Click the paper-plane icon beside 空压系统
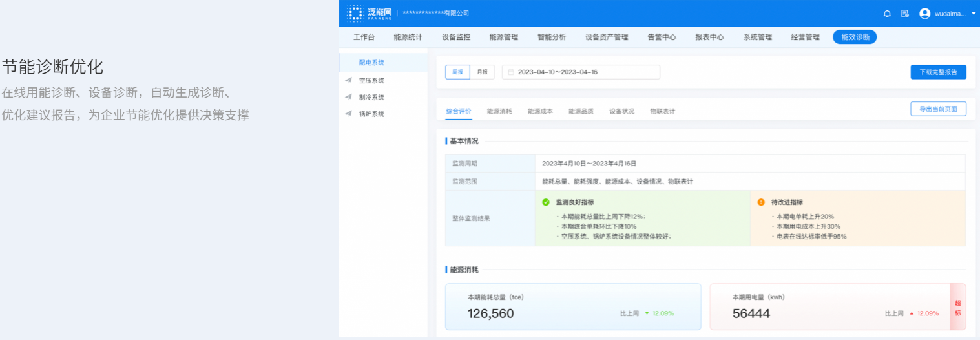Image resolution: width=980 pixels, height=340 pixels. click(x=348, y=80)
